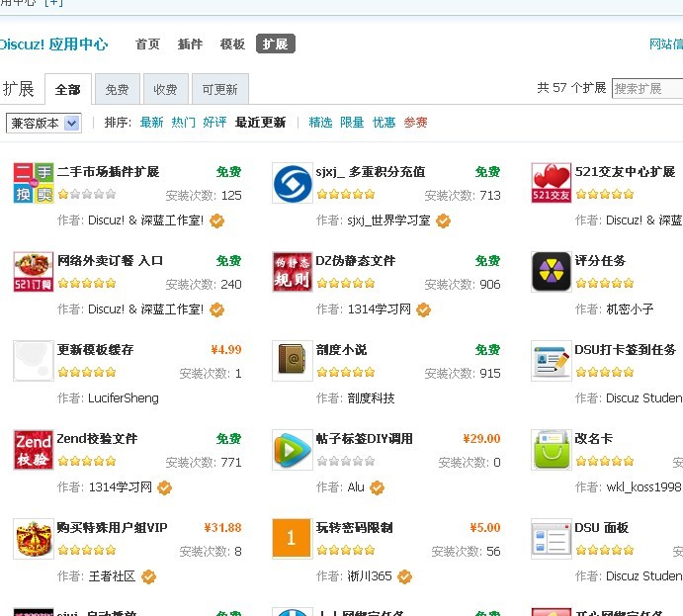Viewport: 683px width, 616px height.
Task: Sort extensions by 最新
Action: click(151, 123)
